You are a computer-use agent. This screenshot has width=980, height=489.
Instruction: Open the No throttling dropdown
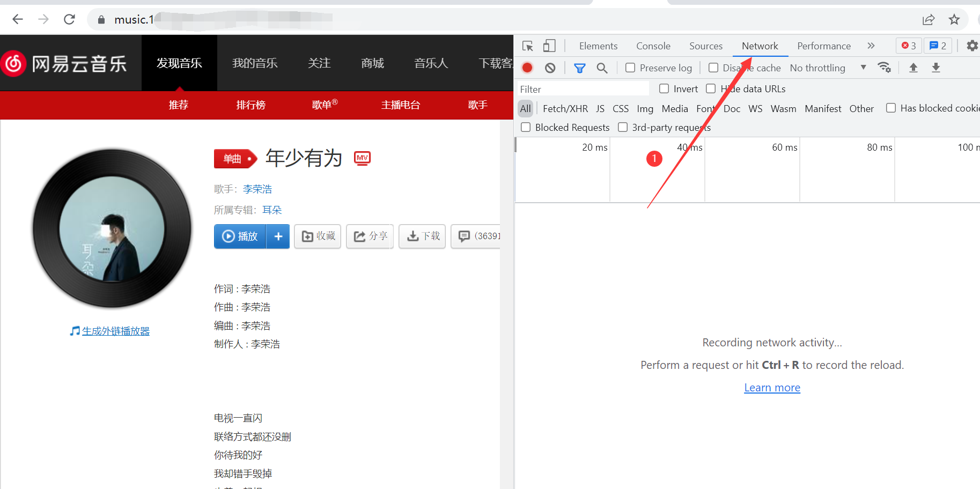(x=828, y=68)
